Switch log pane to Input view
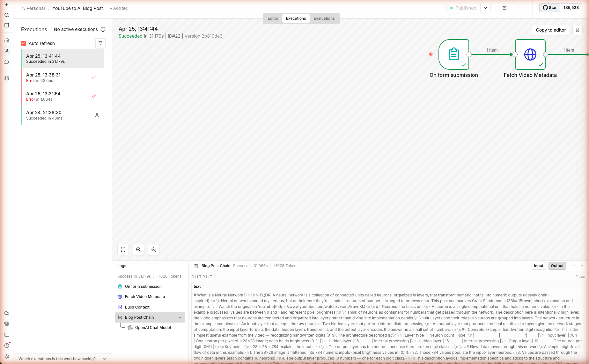Screen dimensions: 589x364 point(538,266)
